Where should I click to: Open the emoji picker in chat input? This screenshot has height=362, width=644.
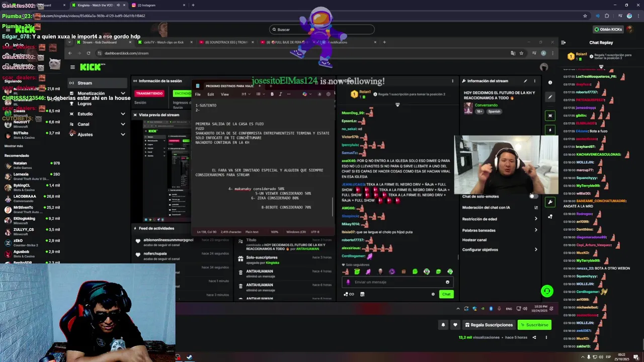click(x=447, y=282)
